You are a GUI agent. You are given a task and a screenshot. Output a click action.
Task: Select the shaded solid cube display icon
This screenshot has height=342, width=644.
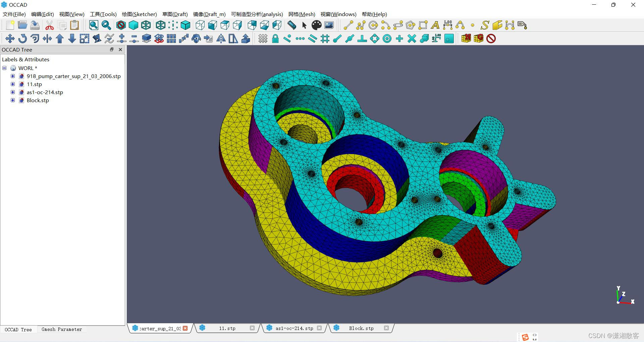pyautogui.click(x=133, y=25)
